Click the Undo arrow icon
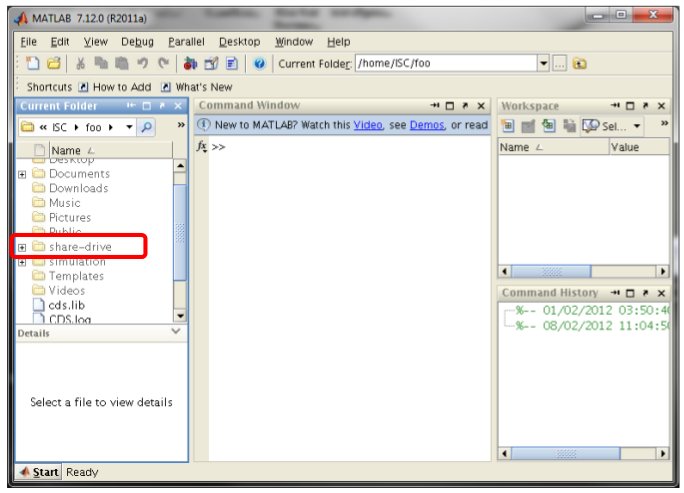This screenshot has width=684, height=493. pos(143,64)
